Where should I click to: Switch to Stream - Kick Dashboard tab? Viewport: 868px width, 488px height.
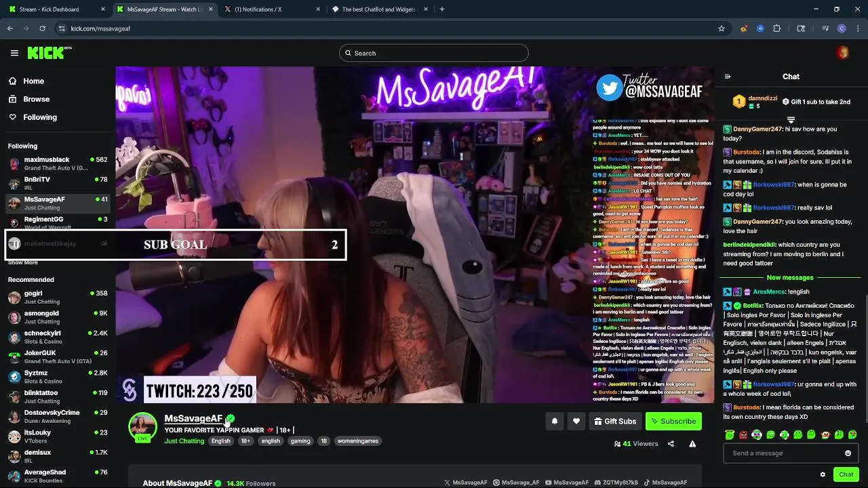(57, 9)
